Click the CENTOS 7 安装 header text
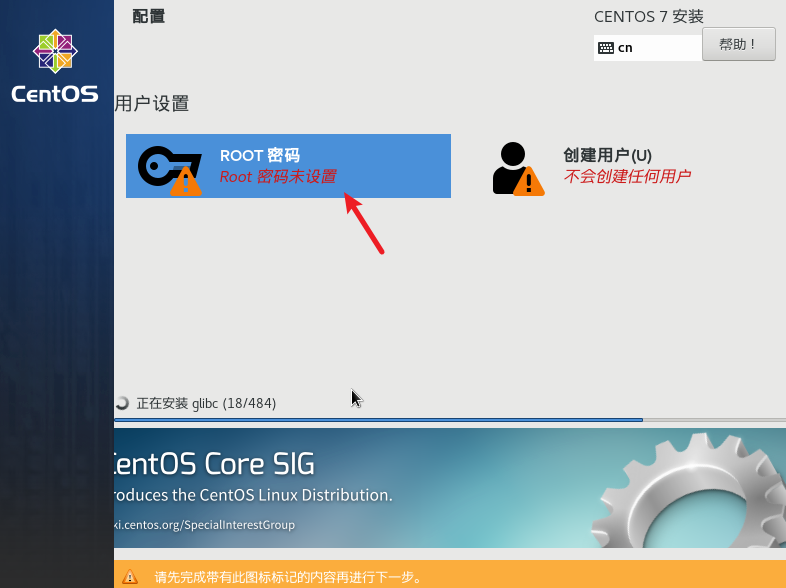The height and width of the screenshot is (588, 786). tap(649, 17)
